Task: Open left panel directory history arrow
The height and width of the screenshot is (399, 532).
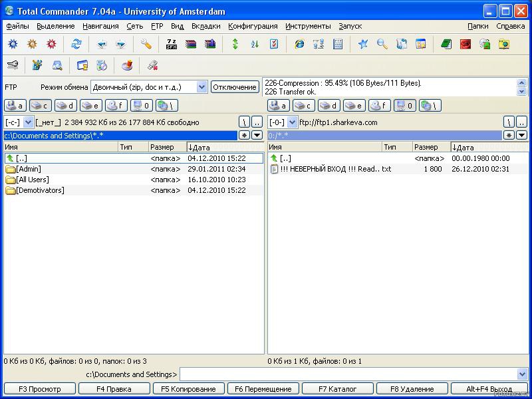Action: (x=257, y=136)
